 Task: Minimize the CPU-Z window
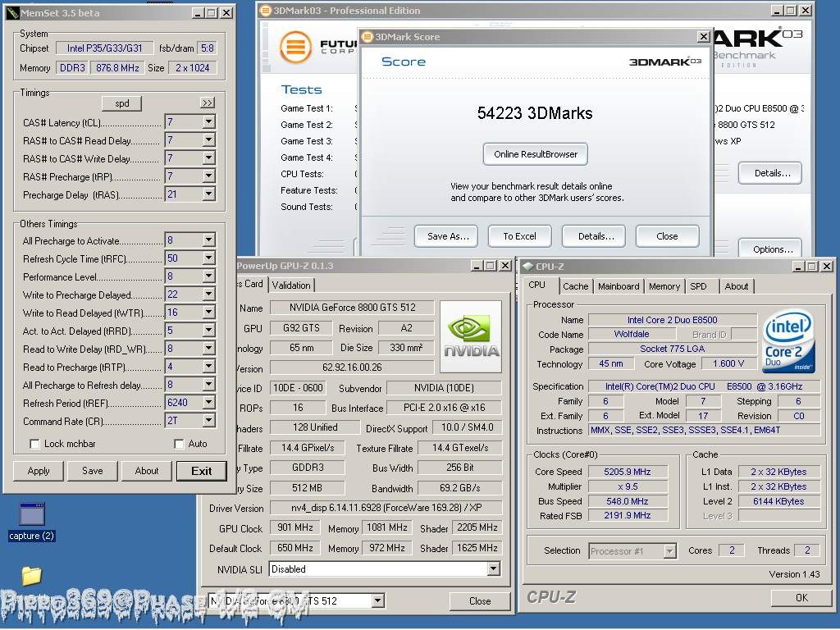coord(799,267)
